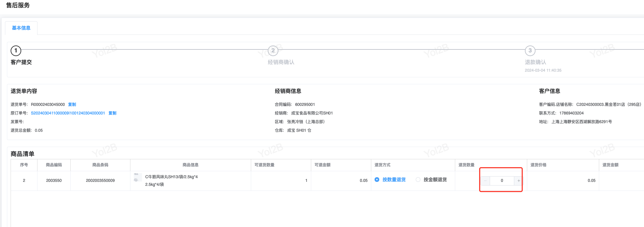This screenshot has height=227, width=644.
Task: Click the minus button to decrease return quantity
Action: click(x=485, y=181)
